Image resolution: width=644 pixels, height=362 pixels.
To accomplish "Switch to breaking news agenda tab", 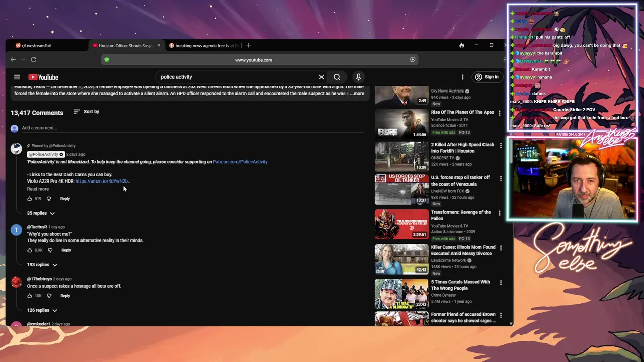I will click(204, 46).
